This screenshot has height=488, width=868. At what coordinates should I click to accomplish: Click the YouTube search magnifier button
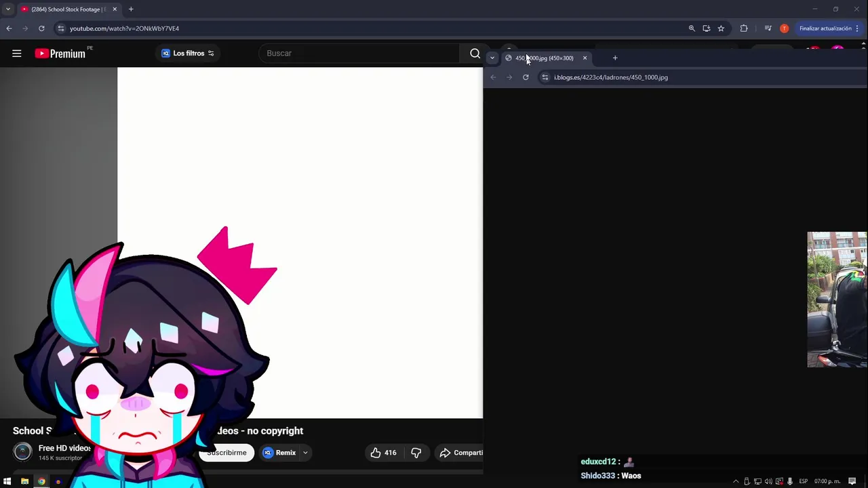(475, 54)
